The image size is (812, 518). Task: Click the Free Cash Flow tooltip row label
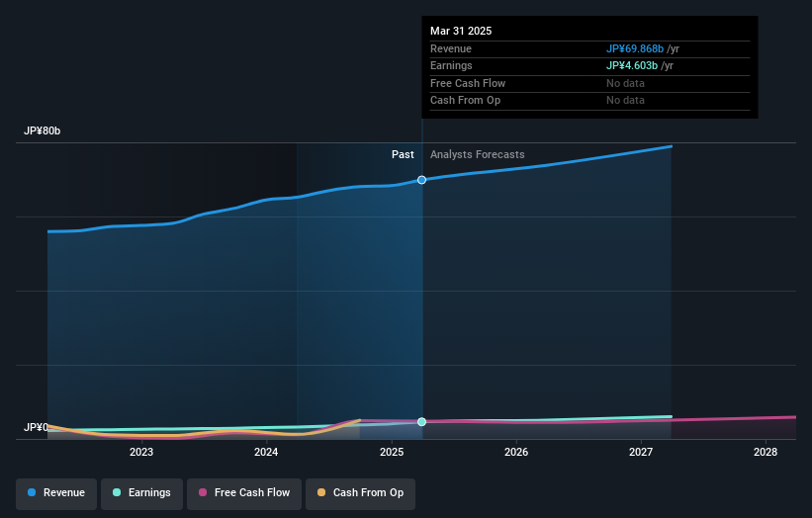(x=468, y=83)
